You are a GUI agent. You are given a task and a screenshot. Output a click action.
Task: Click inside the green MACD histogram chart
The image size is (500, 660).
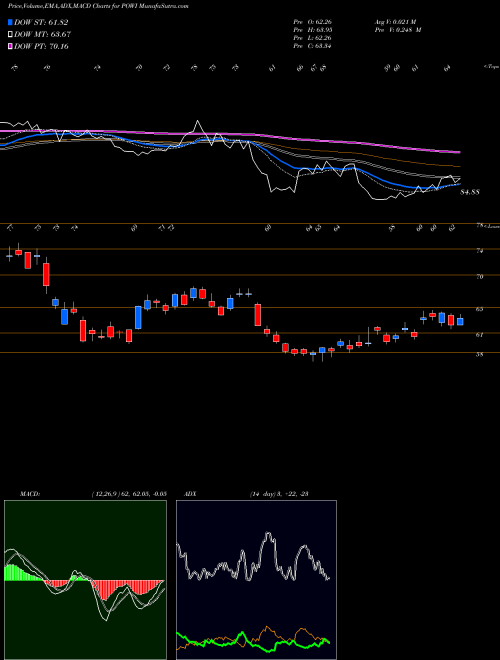coord(85,580)
